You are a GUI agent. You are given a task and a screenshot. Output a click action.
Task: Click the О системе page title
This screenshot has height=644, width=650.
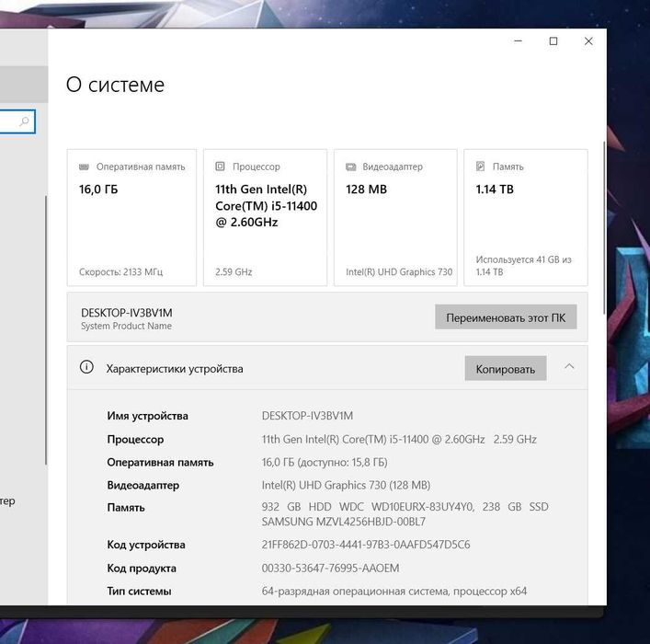[x=115, y=85]
